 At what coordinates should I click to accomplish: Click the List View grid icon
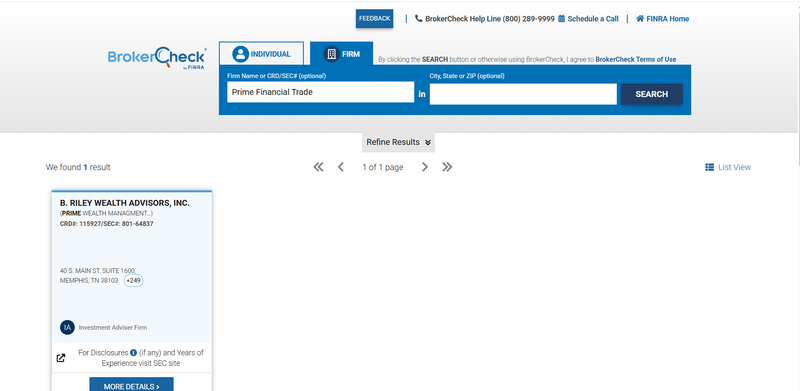709,167
